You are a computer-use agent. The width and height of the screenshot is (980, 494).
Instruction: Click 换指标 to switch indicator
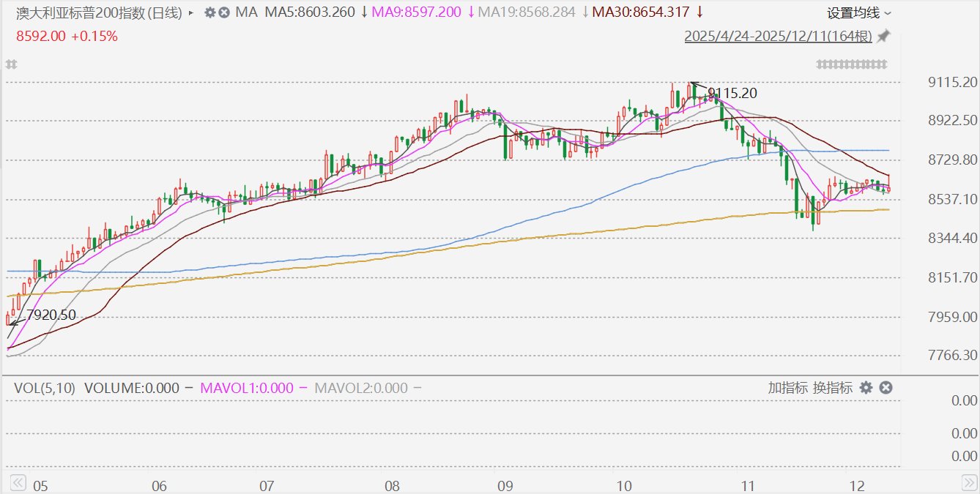click(x=831, y=388)
